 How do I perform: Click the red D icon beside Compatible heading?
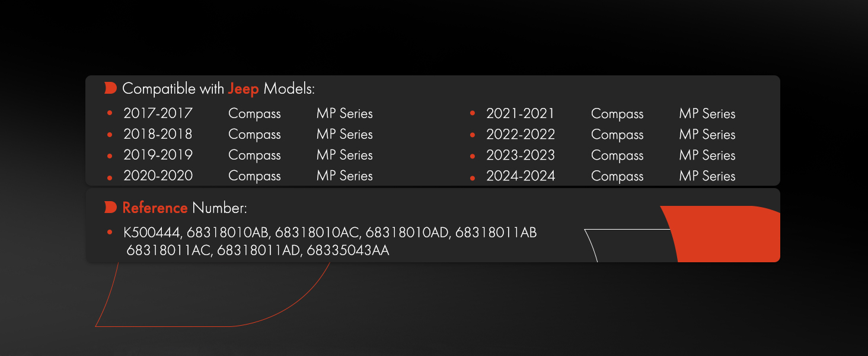(x=110, y=88)
